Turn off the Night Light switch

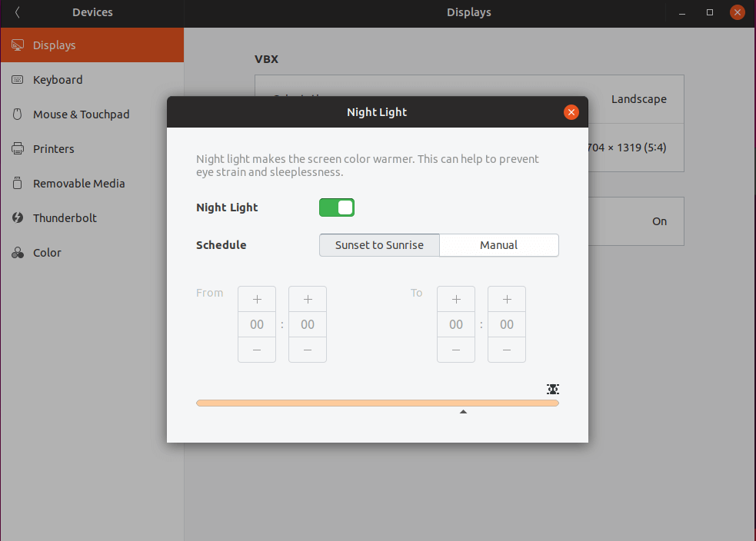pos(337,207)
